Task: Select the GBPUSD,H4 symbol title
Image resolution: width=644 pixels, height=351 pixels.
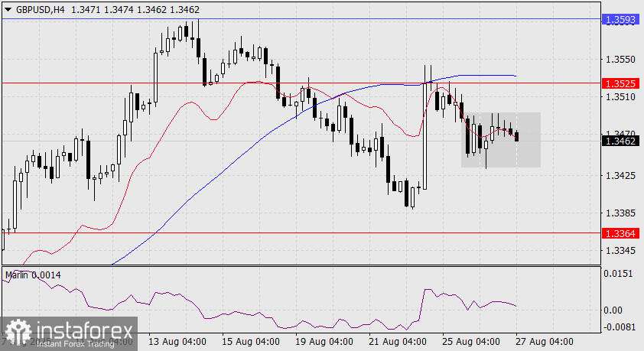Action: 41,9
